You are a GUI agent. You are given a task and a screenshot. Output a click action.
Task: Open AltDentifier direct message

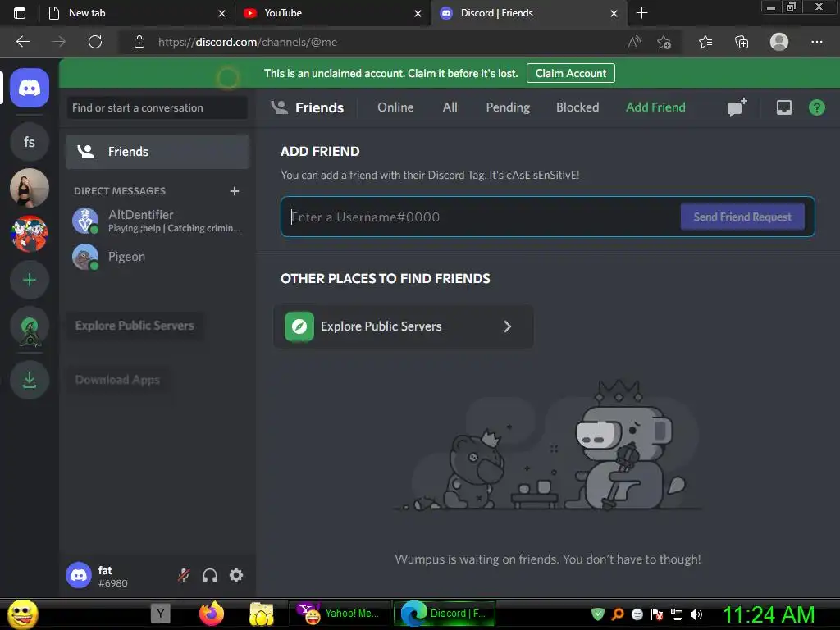pos(157,221)
